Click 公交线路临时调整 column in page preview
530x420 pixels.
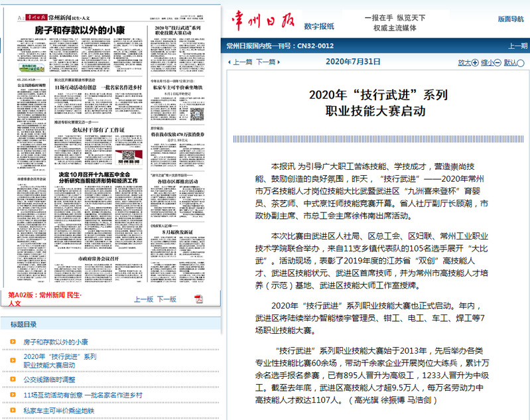31,123
